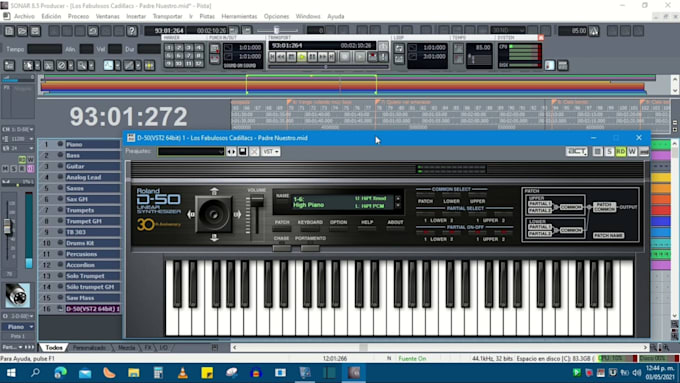Select the arrow Select tool

[x=28, y=65]
